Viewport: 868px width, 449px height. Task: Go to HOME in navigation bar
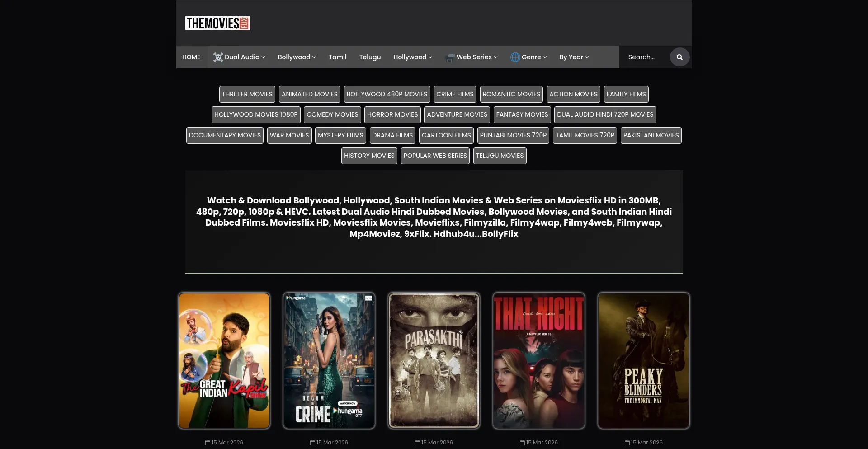(x=191, y=57)
